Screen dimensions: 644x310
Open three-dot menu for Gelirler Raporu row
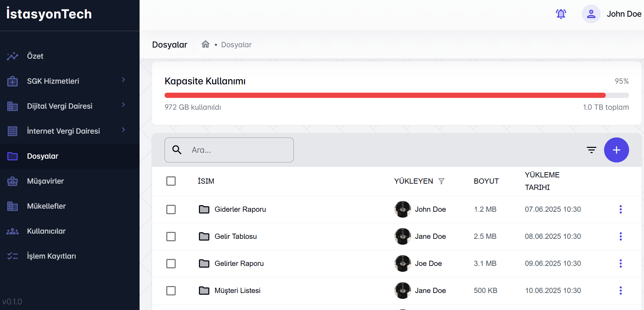(x=620, y=263)
